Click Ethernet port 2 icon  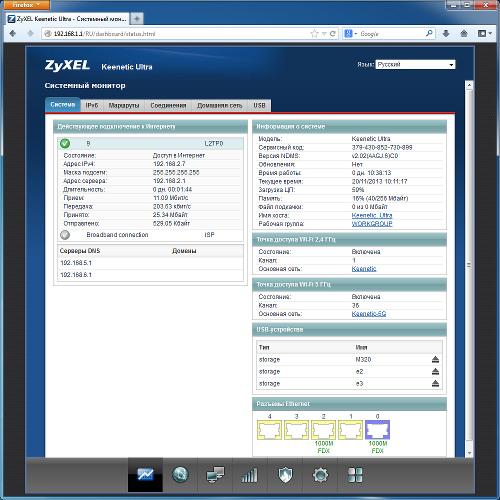click(x=323, y=430)
